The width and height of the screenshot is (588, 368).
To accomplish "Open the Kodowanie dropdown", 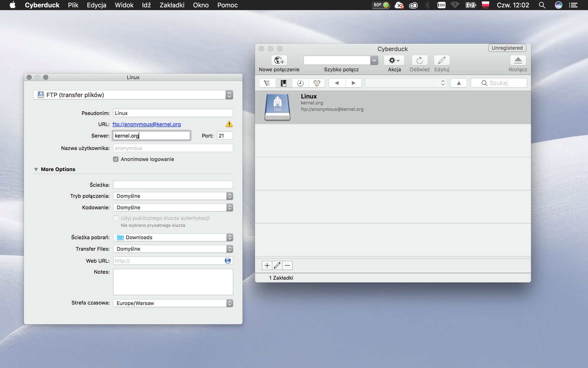I will coord(173,207).
